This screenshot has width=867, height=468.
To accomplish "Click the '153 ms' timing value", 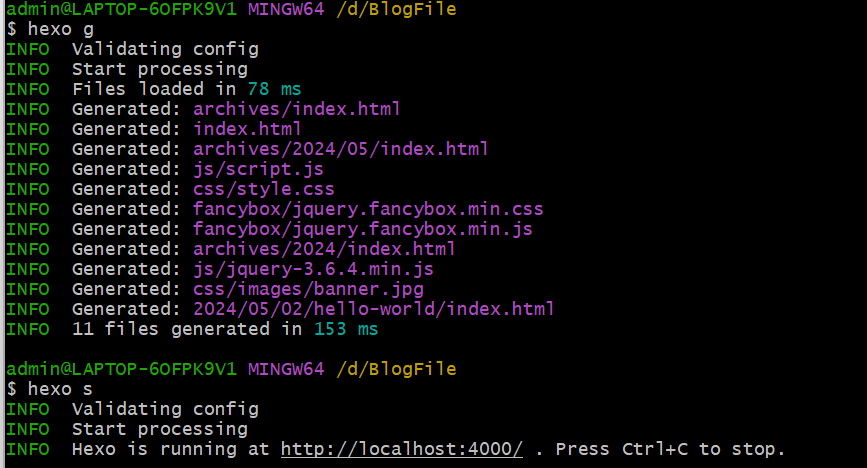I will (346, 329).
